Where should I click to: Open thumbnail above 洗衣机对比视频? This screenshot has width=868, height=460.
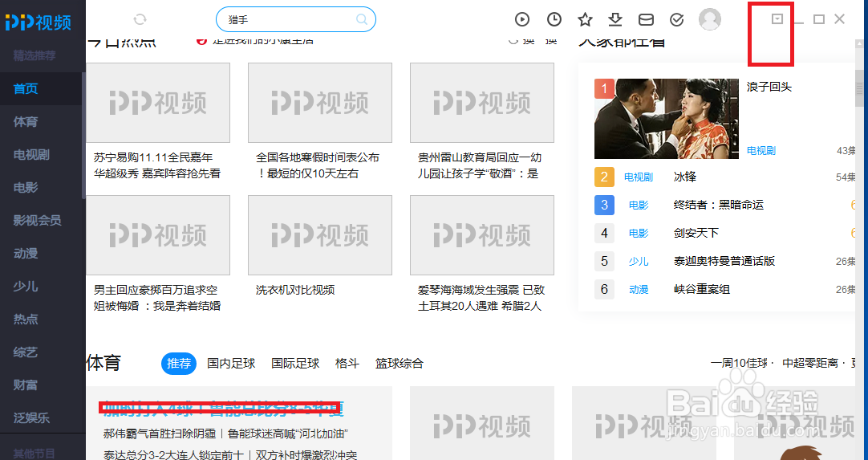pos(320,235)
